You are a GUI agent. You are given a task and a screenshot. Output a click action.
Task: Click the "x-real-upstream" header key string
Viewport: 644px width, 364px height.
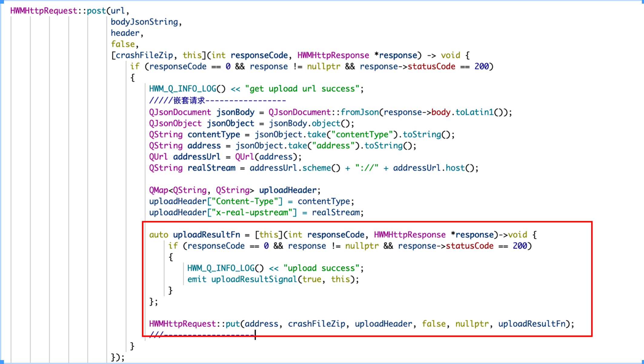(252, 213)
